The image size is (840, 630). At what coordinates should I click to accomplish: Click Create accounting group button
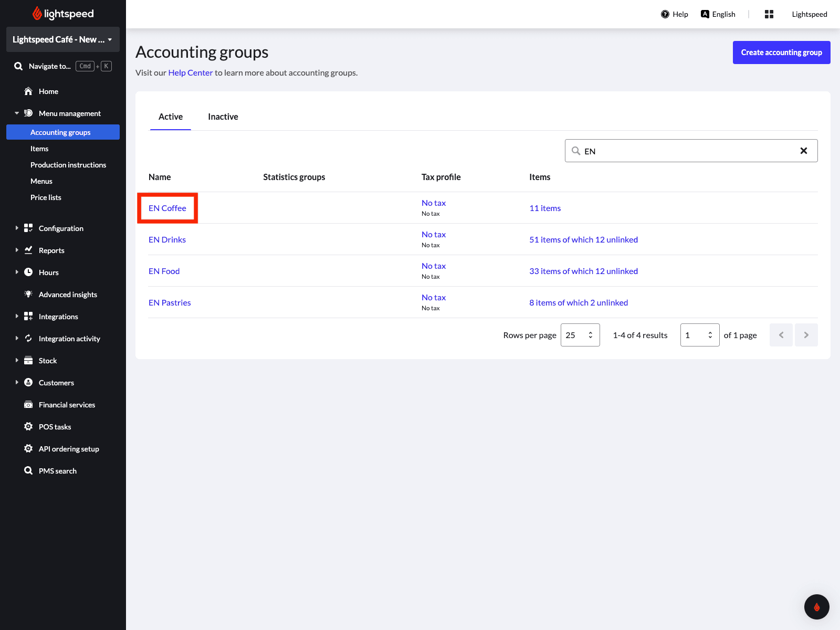click(x=781, y=52)
